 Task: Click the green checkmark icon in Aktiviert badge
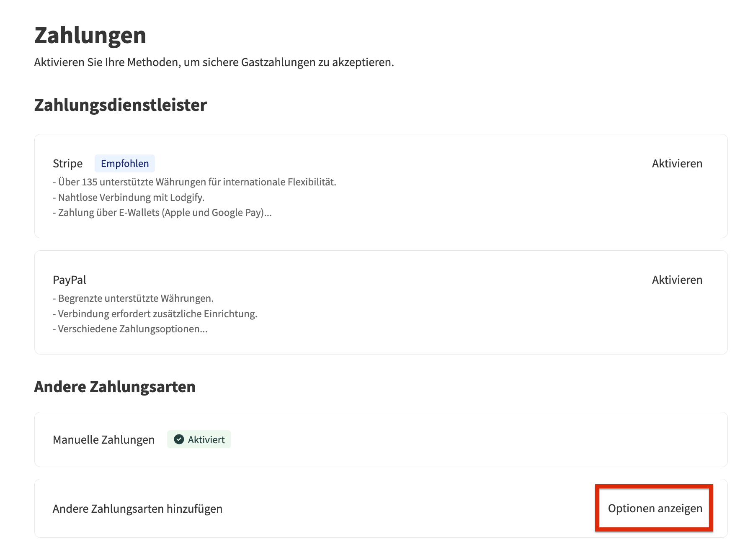179,439
